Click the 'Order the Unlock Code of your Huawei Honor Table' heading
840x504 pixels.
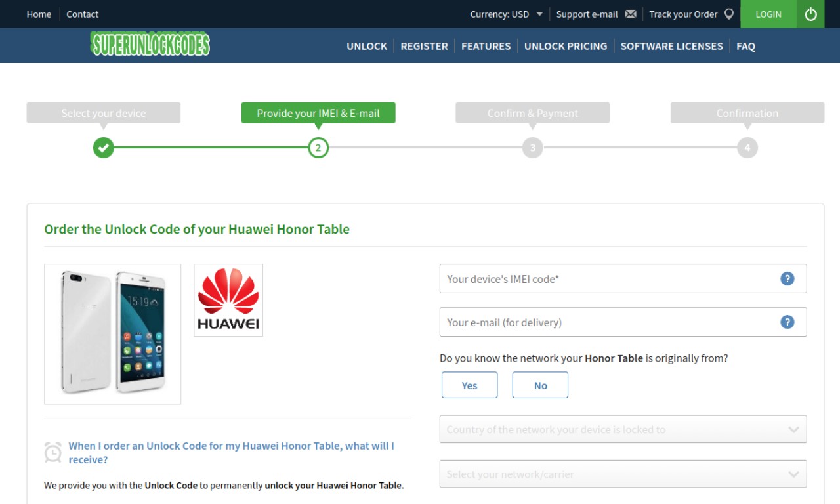(x=197, y=229)
